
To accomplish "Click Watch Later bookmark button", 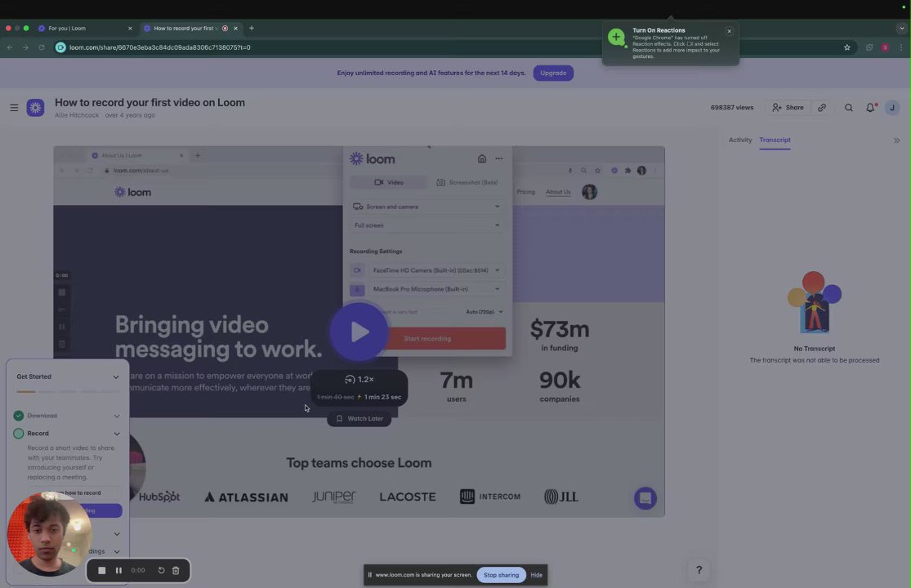I will [x=359, y=418].
